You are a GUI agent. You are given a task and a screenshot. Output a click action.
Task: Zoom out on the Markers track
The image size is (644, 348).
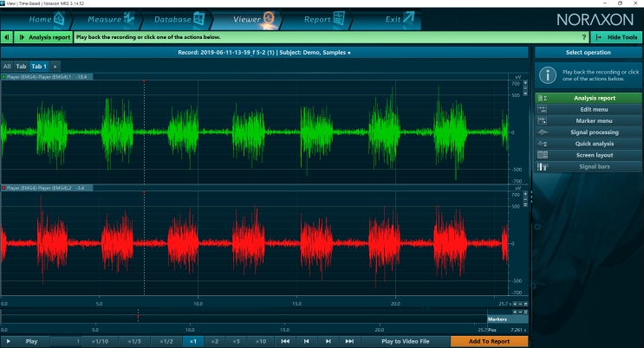520,312
